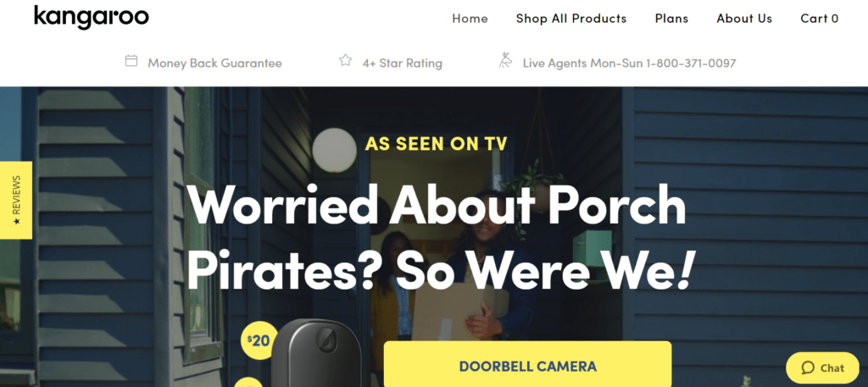Viewport: 868px width, 387px height.
Task: Click the kangaroo logo
Action: [92, 17]
